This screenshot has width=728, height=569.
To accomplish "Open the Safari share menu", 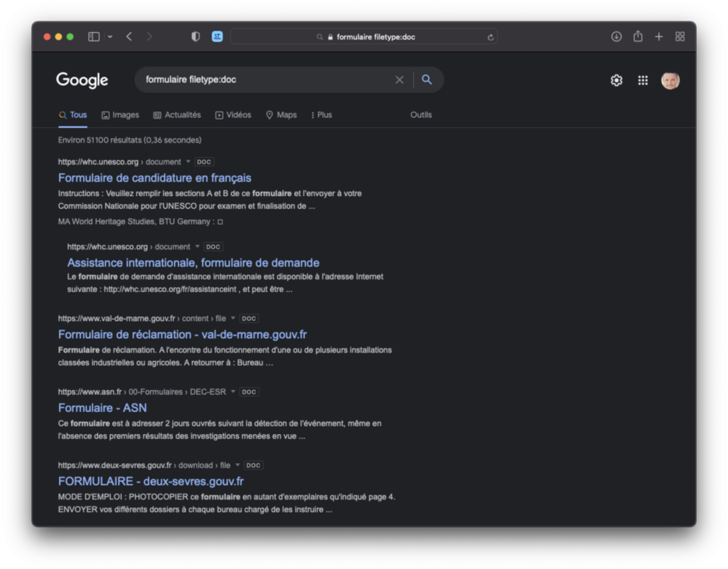I will pyautogui.click(x=638, y=36).
